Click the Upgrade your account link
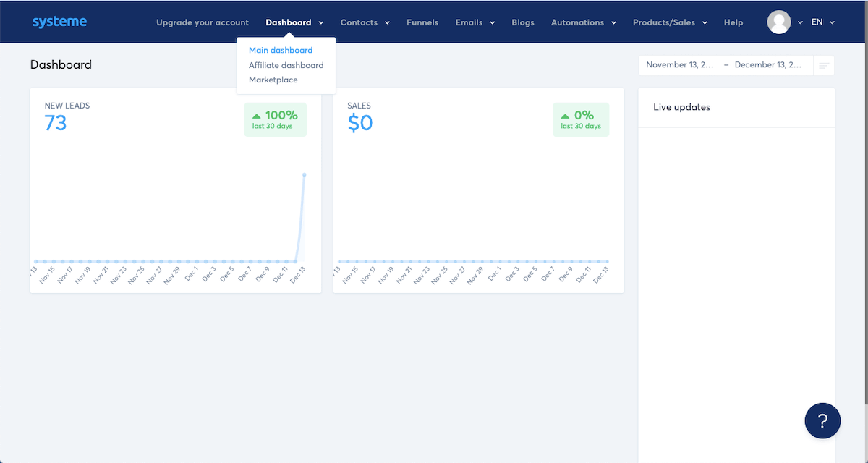Image resolution: width=868 pixels, height=463 pixels. pyautogui.click(x=203, y=22)
